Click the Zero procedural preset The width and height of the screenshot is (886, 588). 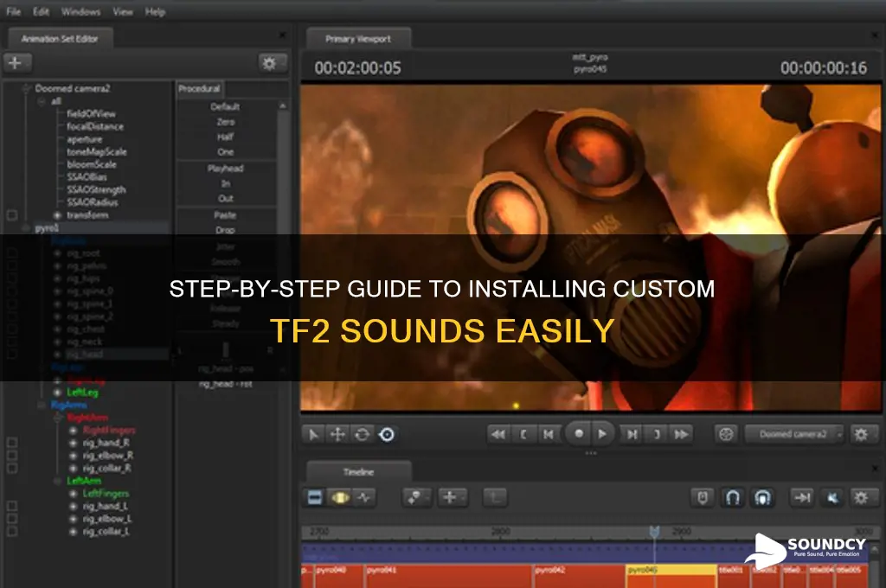226,122
